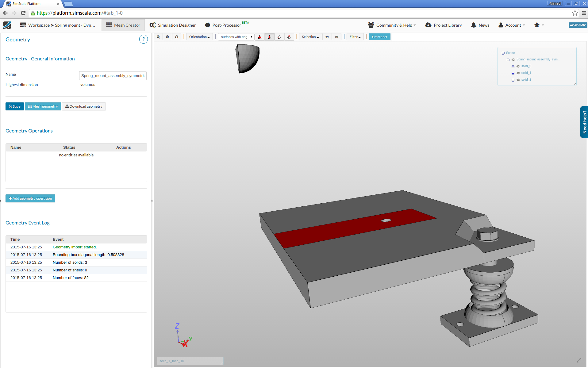The height and width of the screenshot is (368, 588).
Task: Open a new browser tab
Action: [68, 4]
